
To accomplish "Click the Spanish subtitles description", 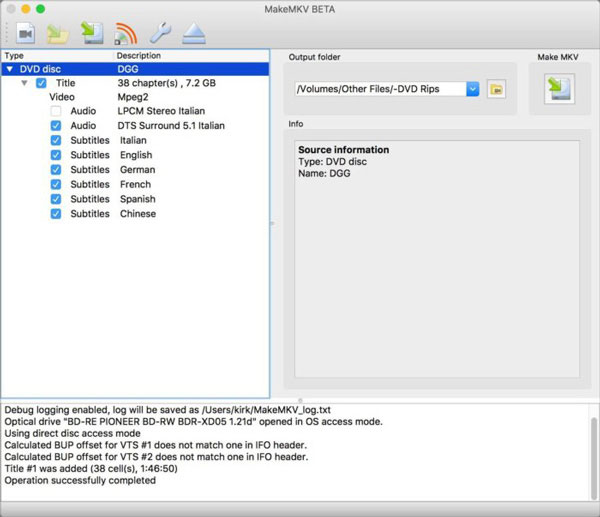I will tap(138, 199).
